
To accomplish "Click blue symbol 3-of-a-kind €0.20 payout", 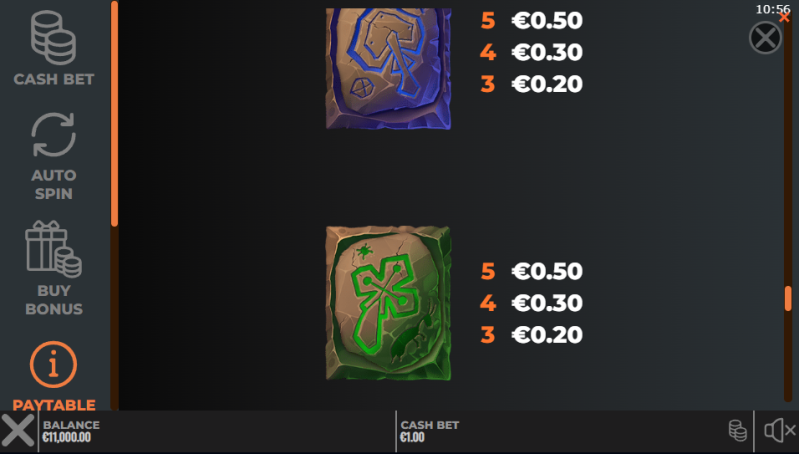I will pyautogui.click(x=531, y=84).
